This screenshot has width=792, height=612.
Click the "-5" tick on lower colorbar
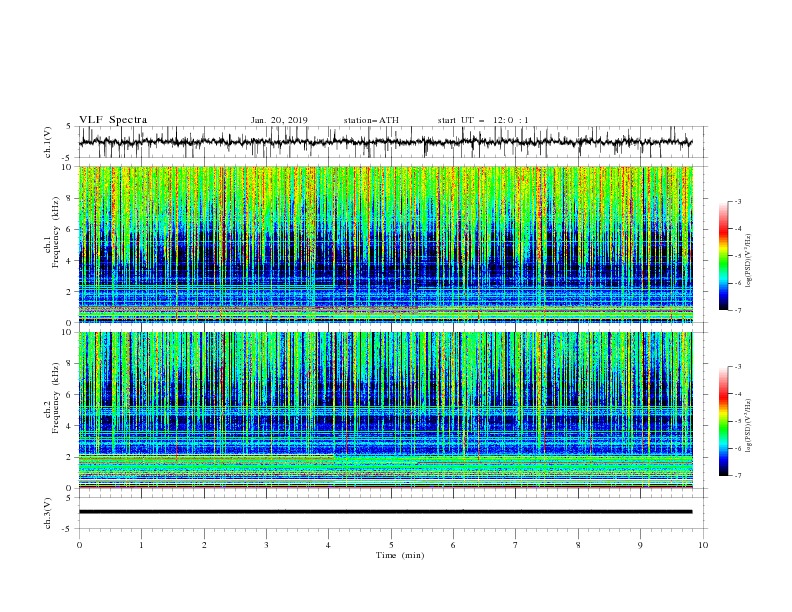click(x=738, y=421)
